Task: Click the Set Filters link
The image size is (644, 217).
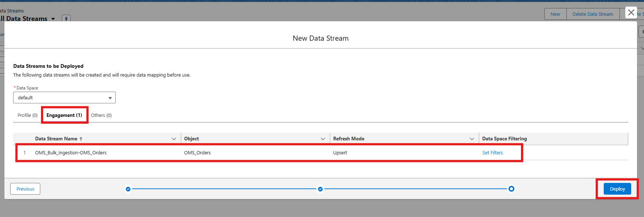Action: point(492,153)
